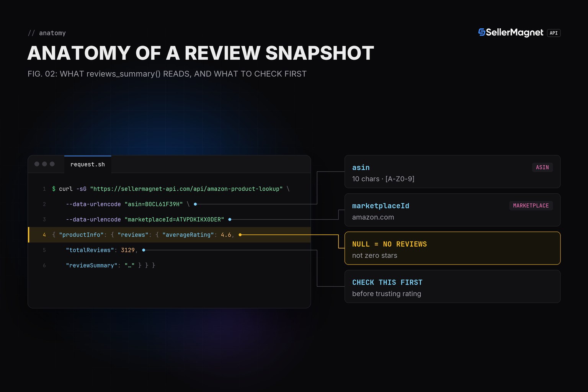588x392 pixels.
Task: Click the connector dot after asin line
Action: point(195,204)
